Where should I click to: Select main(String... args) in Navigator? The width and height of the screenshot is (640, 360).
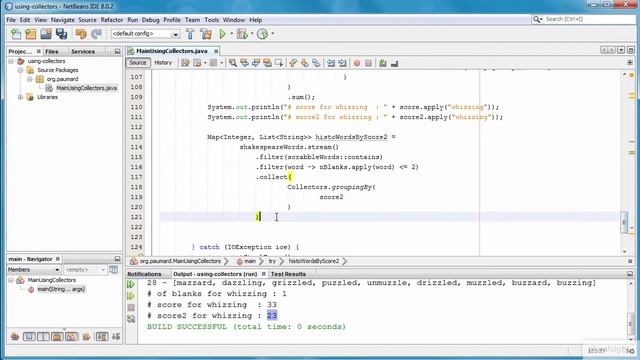[61, 289]
